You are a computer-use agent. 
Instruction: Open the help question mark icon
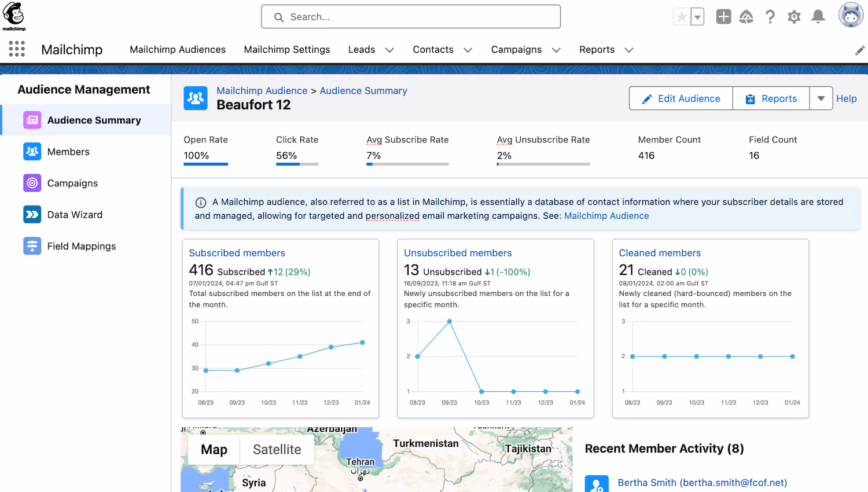(x=770, y=17)
